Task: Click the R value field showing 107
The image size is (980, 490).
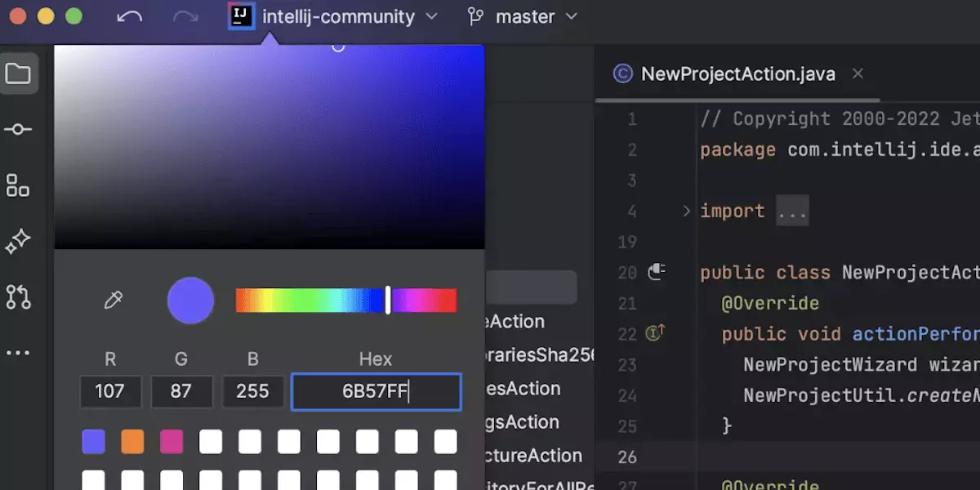Action: 110,392
